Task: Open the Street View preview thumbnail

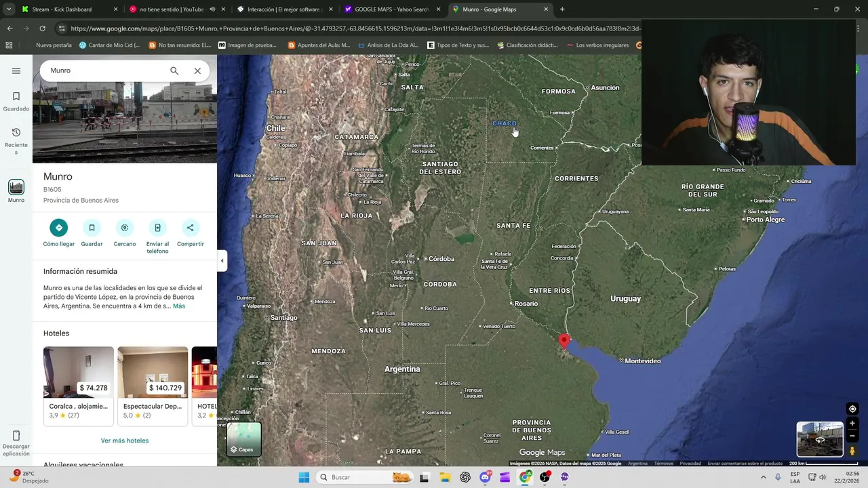Action: [x=820, y=439]
